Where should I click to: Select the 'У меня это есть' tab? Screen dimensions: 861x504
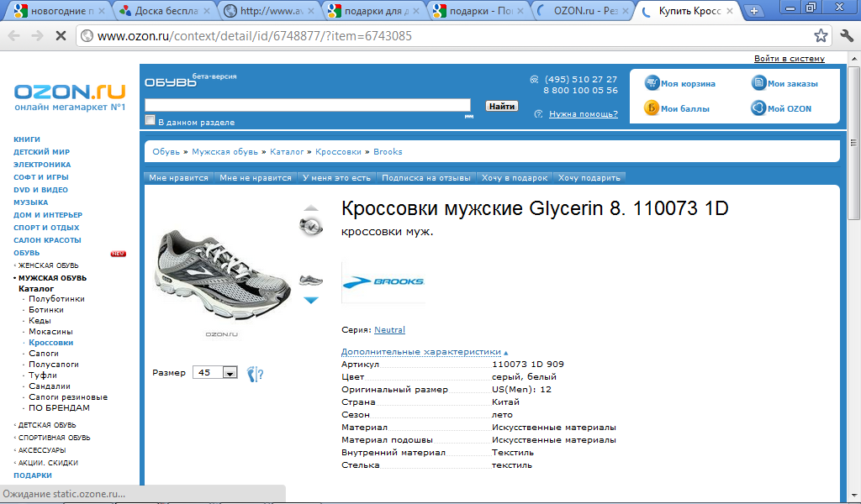(x=336, y=178)
